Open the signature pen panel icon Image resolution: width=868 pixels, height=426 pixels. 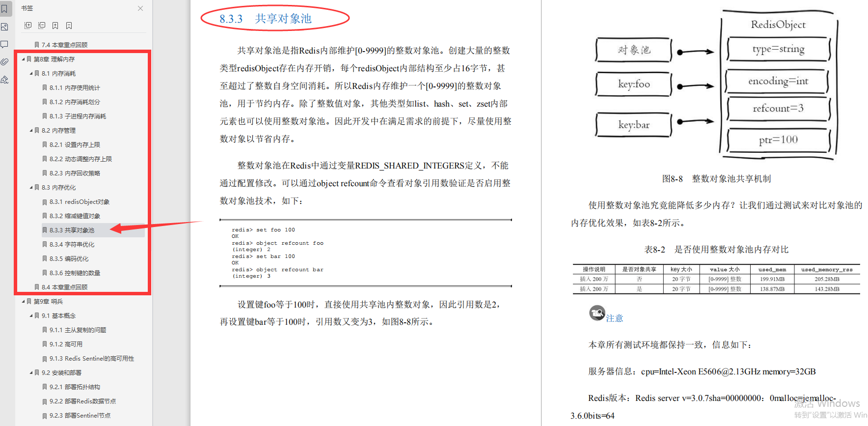click(x=4, y=80)
